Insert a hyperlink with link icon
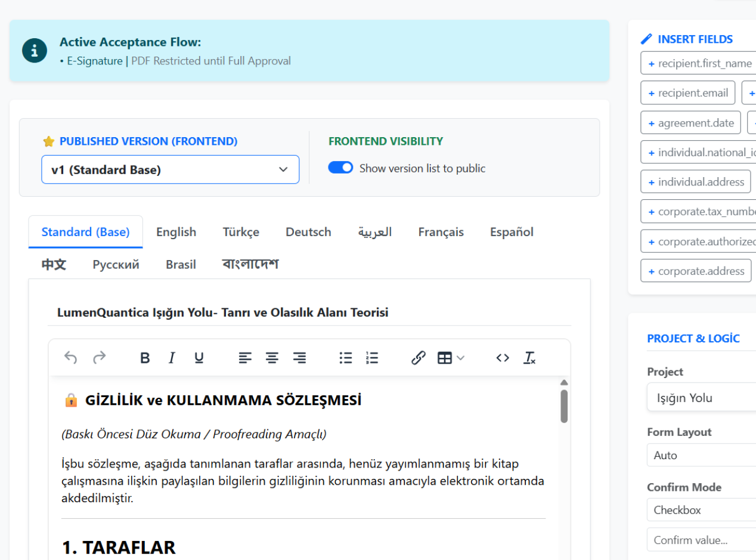The width and height of the screenshot is (756, 560). coord(419,358)
